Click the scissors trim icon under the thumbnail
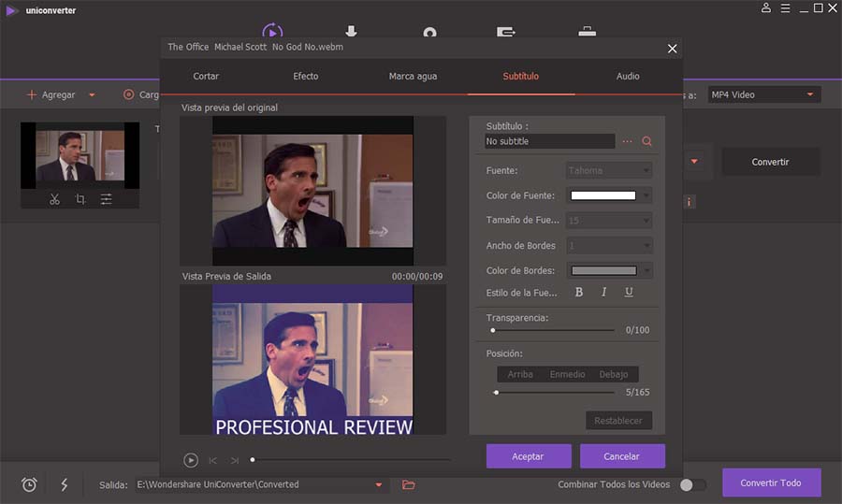This screenshot has width=842, height=504. (x=54, y=199)
